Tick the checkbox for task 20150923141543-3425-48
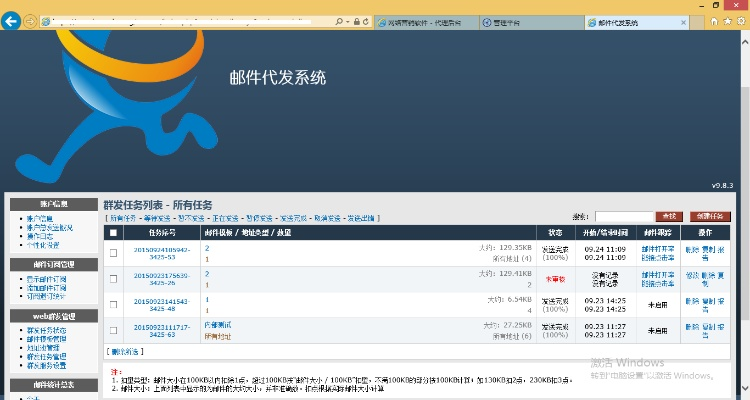The height and width of the screenshot is (400, 750). tap(113, 304)
